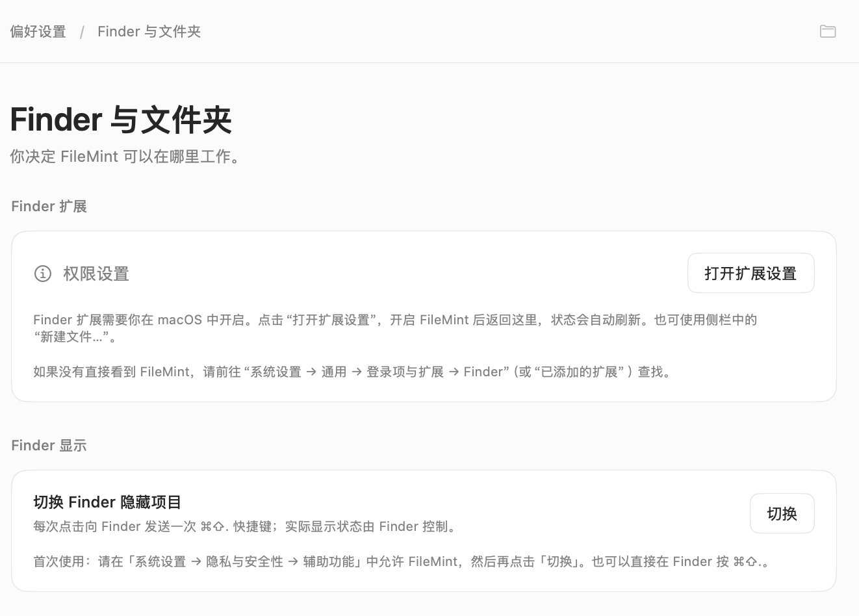
Task: Click the 切换 button for hidden items
Action: point(782,513)
